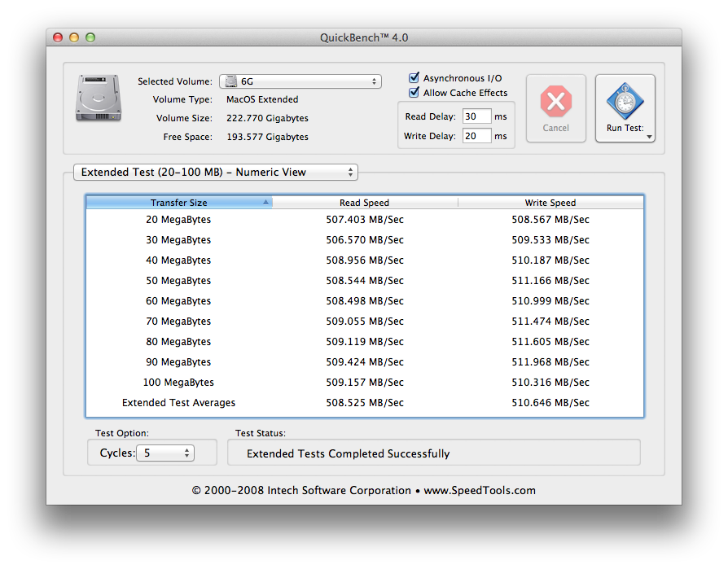Click the Extended Tests Completed Successfully status
This screenshot has height=569, width=728.
[x=349, y=454]
